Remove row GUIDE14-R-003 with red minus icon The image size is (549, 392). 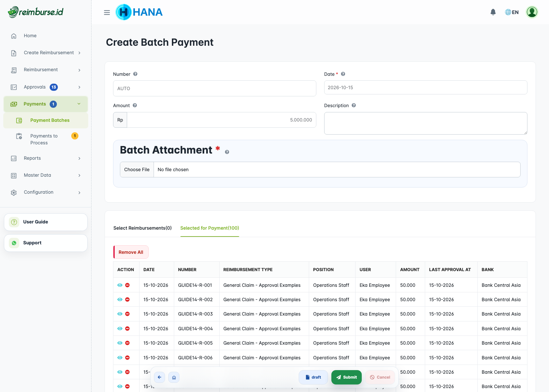pos(127,314)
